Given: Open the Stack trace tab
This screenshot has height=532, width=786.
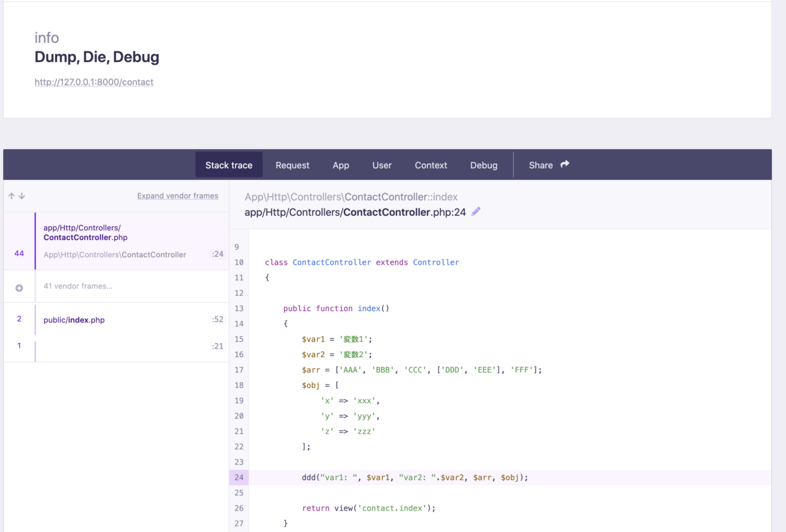Looking at the screenshot, I should [x=229, y=165].
